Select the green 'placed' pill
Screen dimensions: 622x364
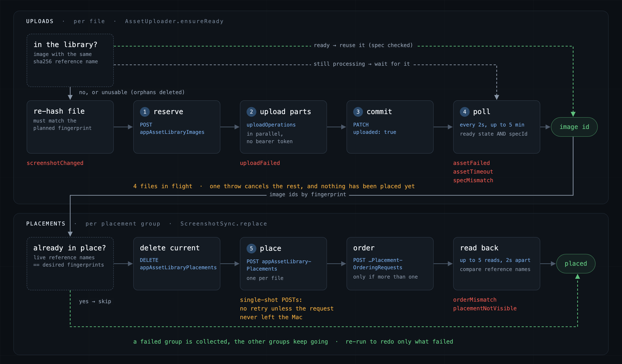tap(575, 264)
